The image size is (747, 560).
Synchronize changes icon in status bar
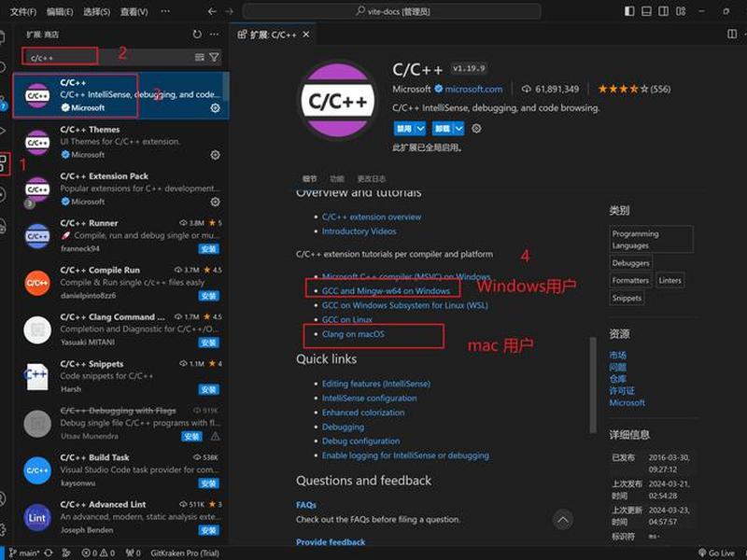tap(49, 553)
